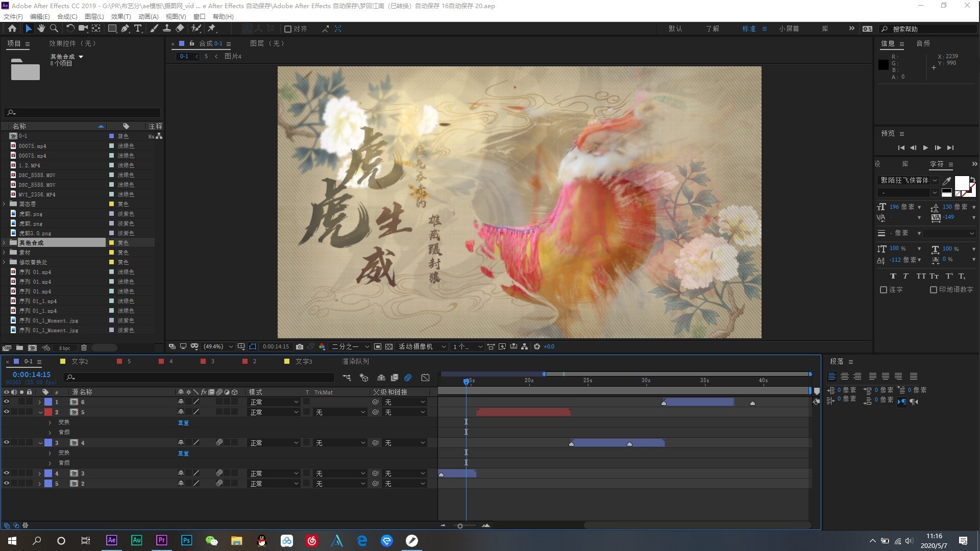
Task: Click the white fill color swatch in the Character panel
Action: tap(961, 183)
